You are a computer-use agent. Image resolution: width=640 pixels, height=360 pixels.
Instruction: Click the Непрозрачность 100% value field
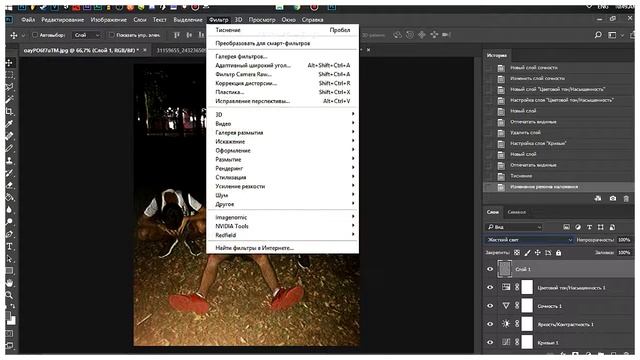click(624, 240)
